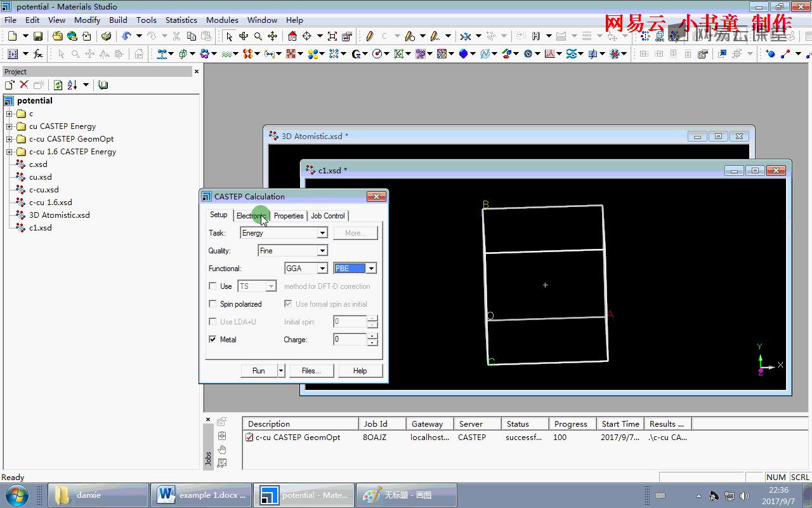The height and width of the screenshot is (508, 812).
Task: Click the Status column header
Action: (x=525, y=424)
